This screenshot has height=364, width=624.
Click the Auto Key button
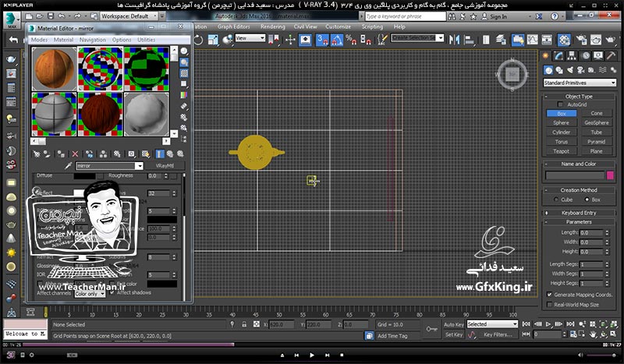tap(454, 324)
